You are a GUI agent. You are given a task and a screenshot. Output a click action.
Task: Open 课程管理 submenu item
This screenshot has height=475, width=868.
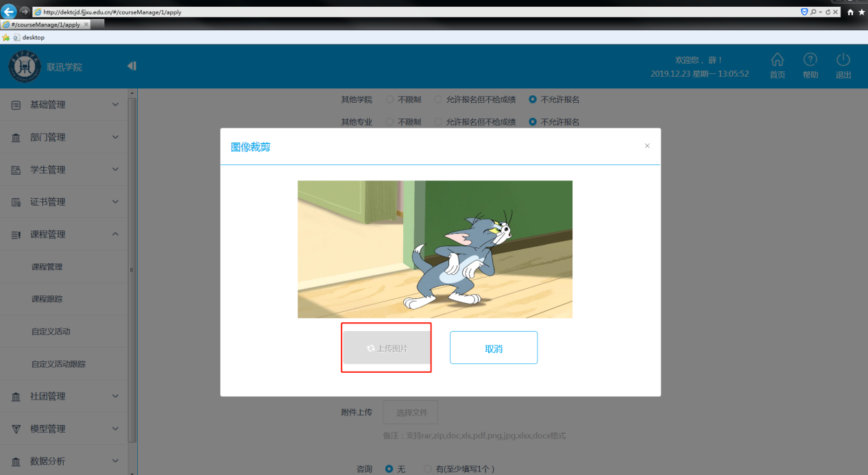click(47, 267)
